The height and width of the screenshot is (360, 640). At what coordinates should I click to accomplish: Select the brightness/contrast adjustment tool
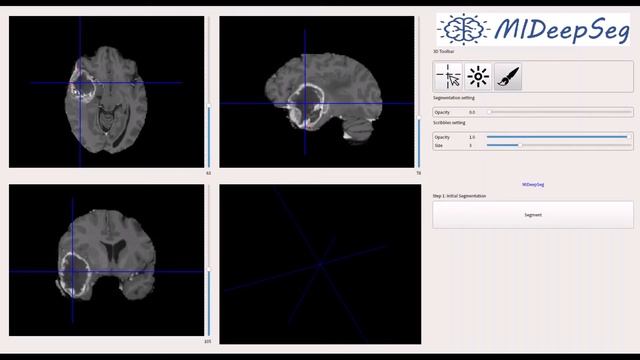pos(478,76)
